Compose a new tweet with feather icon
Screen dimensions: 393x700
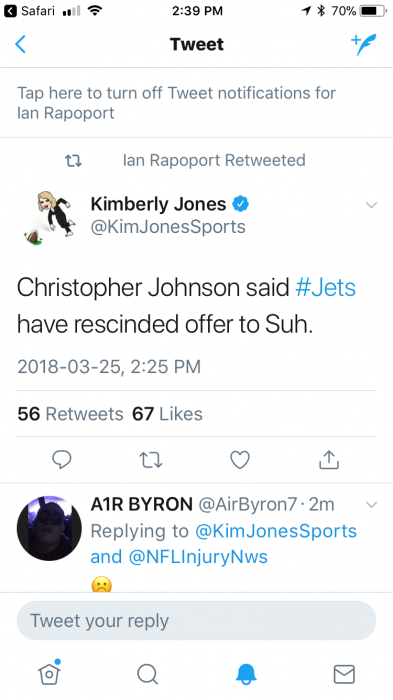364,44
